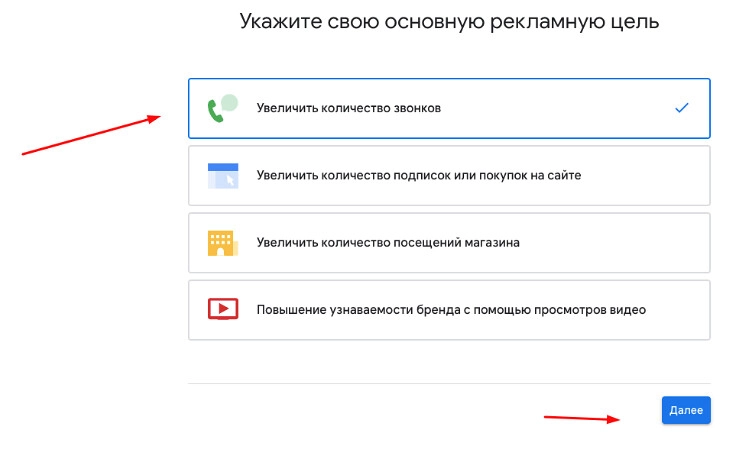Click the blue checkmark on the calls option
The image size is (729, 452).
pyautogui.click(x=682, y=108)
